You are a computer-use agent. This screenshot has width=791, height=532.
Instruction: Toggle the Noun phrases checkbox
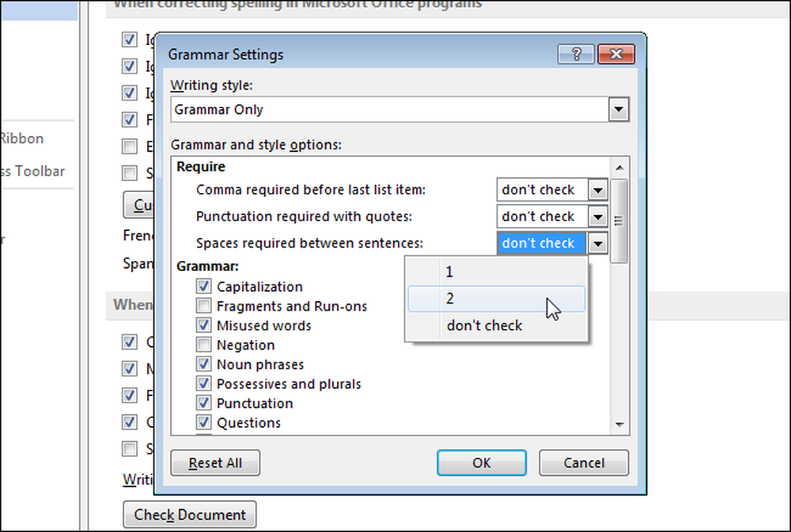click(204, 364)
